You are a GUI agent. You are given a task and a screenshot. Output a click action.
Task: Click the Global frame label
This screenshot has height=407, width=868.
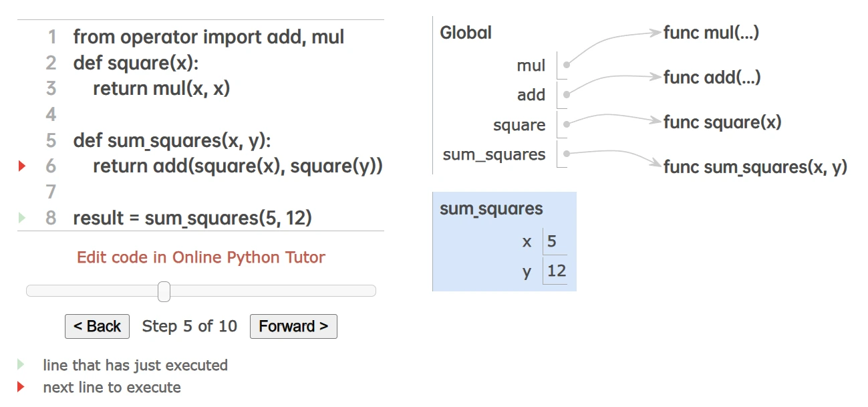pos(466,32)
